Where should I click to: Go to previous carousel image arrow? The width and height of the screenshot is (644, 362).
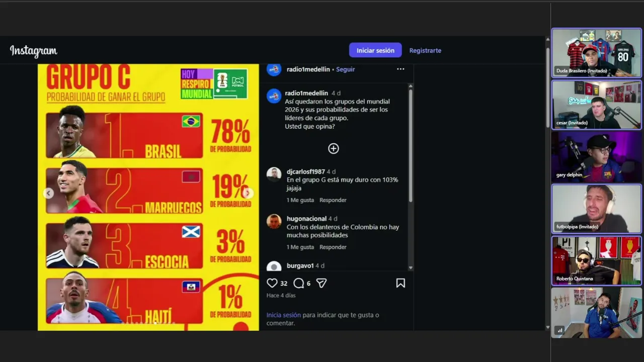pos(49,193)
